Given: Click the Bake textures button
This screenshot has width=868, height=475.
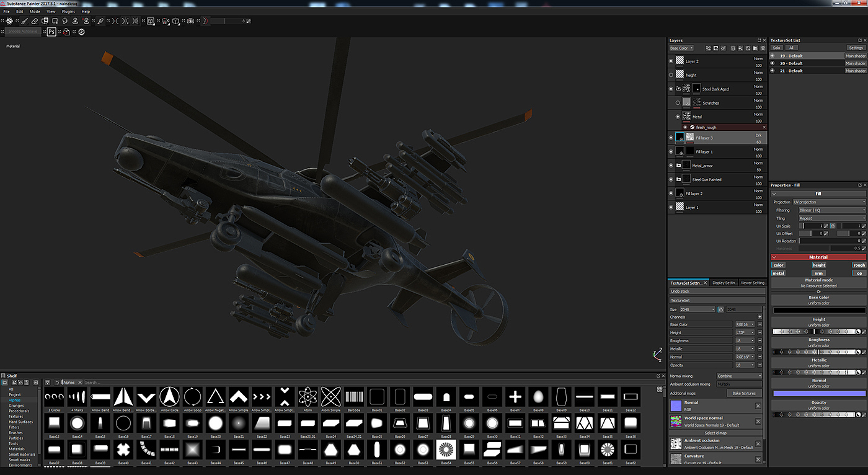Looking at the screenshot, I should [x=744, y=393].
